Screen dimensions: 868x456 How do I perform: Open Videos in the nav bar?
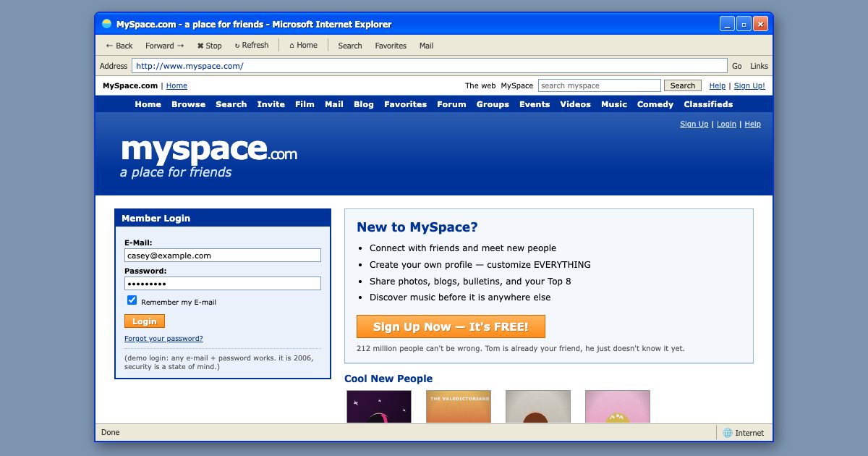pyautogui.click(x=576, y=104)
